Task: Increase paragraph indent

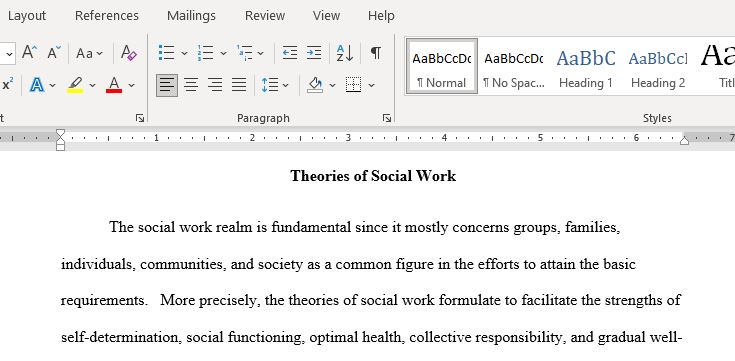Action: click(x=314, y=53)
